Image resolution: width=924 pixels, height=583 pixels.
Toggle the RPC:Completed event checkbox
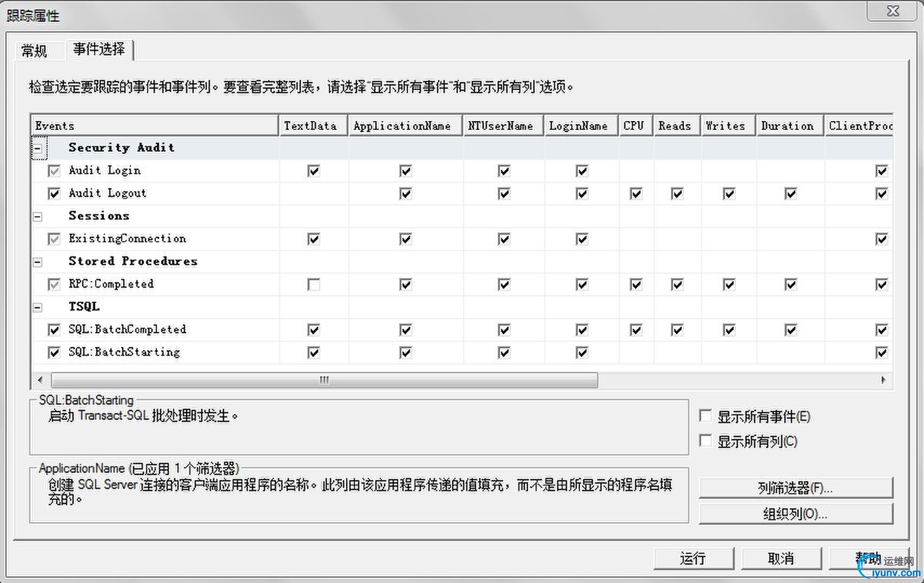click(x=54, y=284)
